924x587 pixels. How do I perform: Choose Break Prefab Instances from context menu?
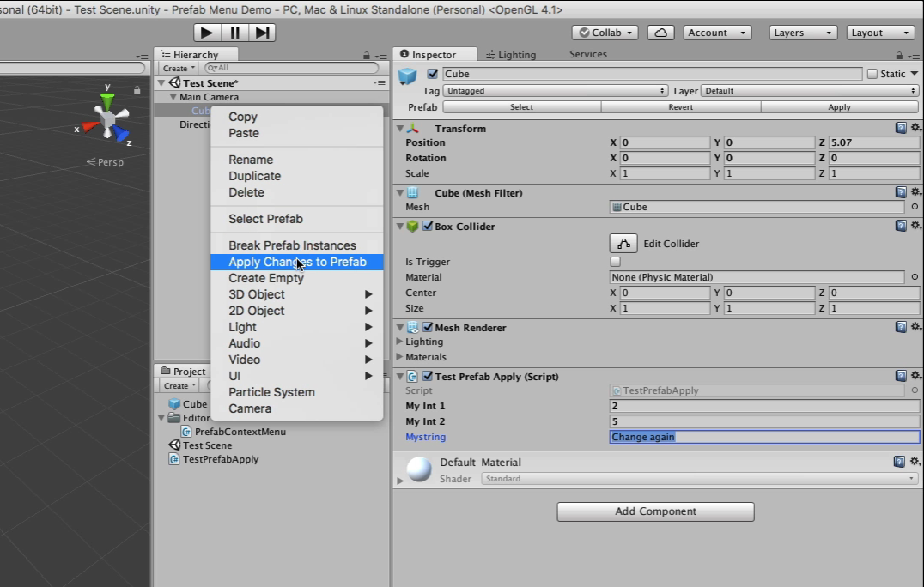[x=297, y=245]
